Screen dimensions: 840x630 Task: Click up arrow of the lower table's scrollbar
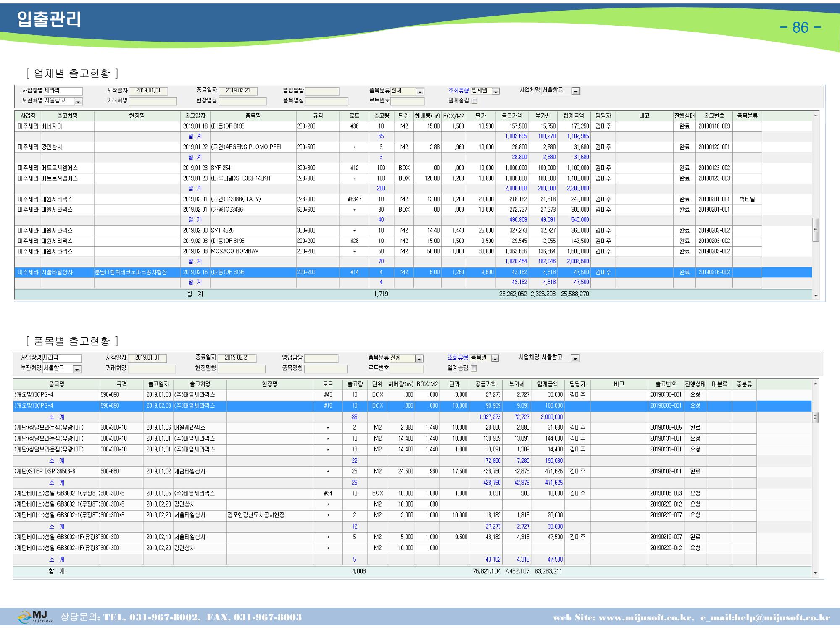(815, 383)
